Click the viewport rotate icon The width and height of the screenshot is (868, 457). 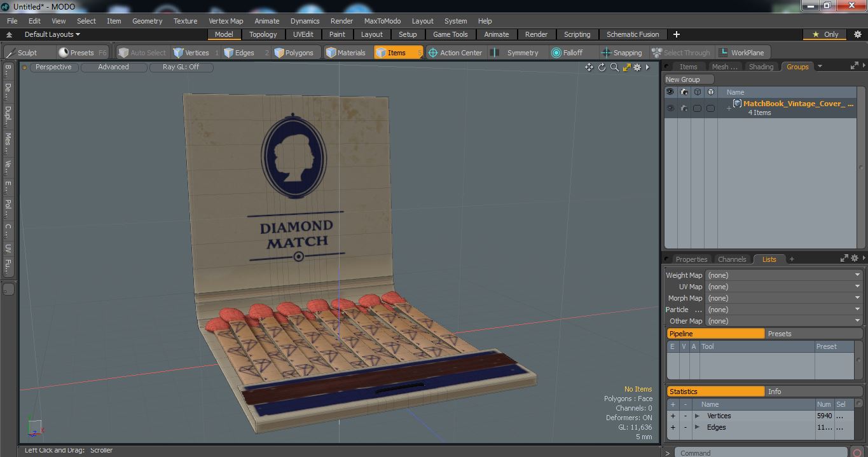(x=602, y=67)
